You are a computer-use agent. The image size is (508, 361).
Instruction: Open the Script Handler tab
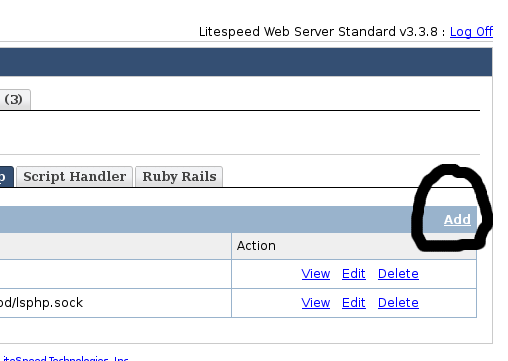coord(74,177)
